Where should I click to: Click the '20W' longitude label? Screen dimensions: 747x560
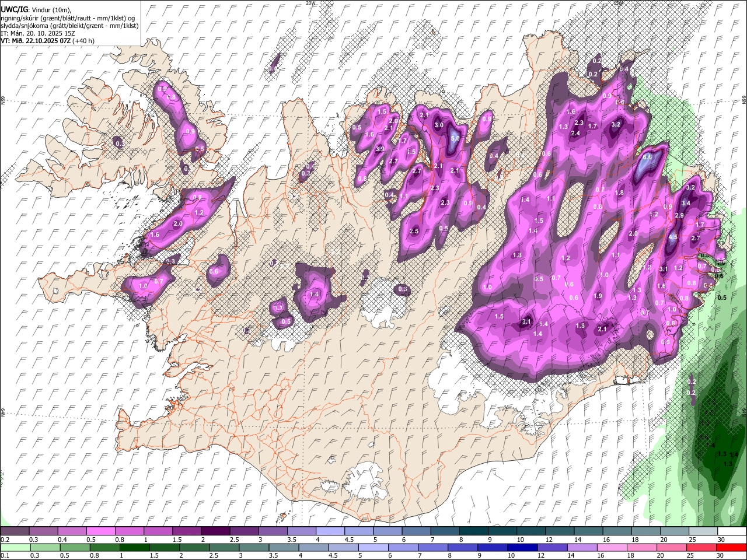pyautogui.click(x=310, y=3)
